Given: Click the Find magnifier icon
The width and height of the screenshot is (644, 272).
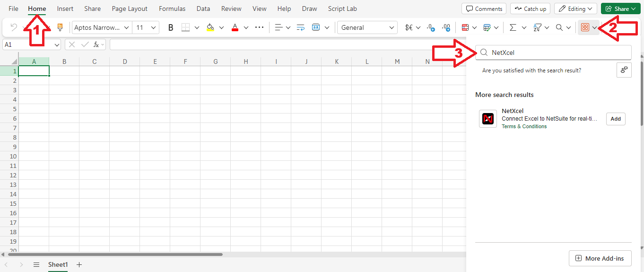Looking at the screenshot, I should pyautogui.click(x=559, y=27).
